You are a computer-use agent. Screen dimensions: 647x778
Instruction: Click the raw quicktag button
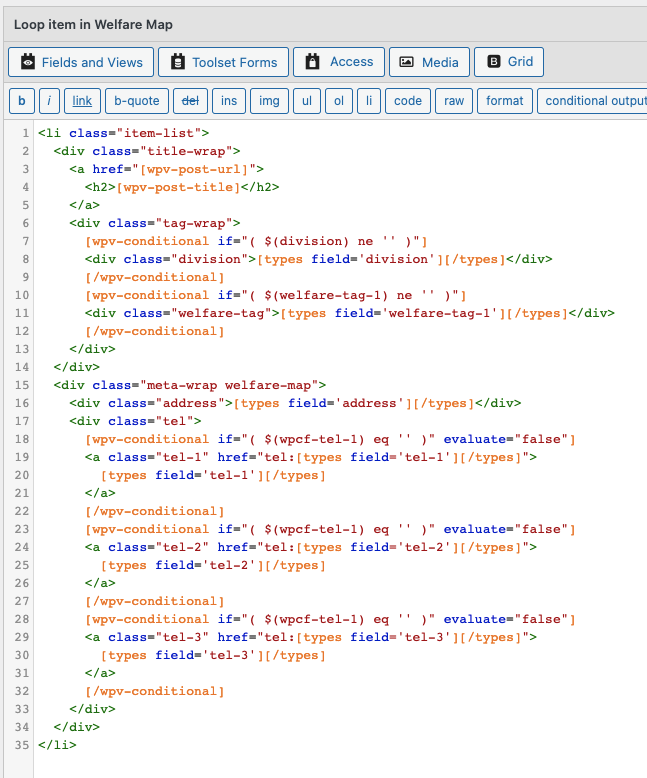tap(454, 101)
